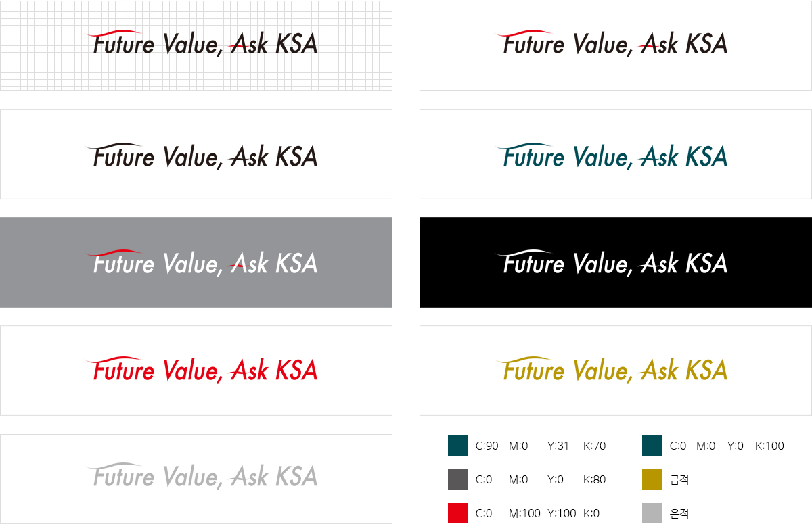Click the 금적 label text
The height and width of the screenshot is (524, 812).
tap(679, 480)
